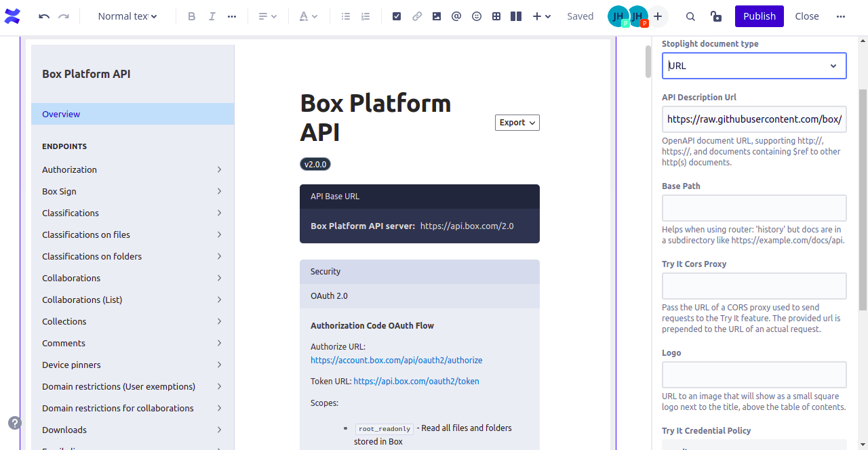The width and height of the screenshot is (868, 450).
Task: Open the Stoplight document type dropdown
Action: [754, 66]
